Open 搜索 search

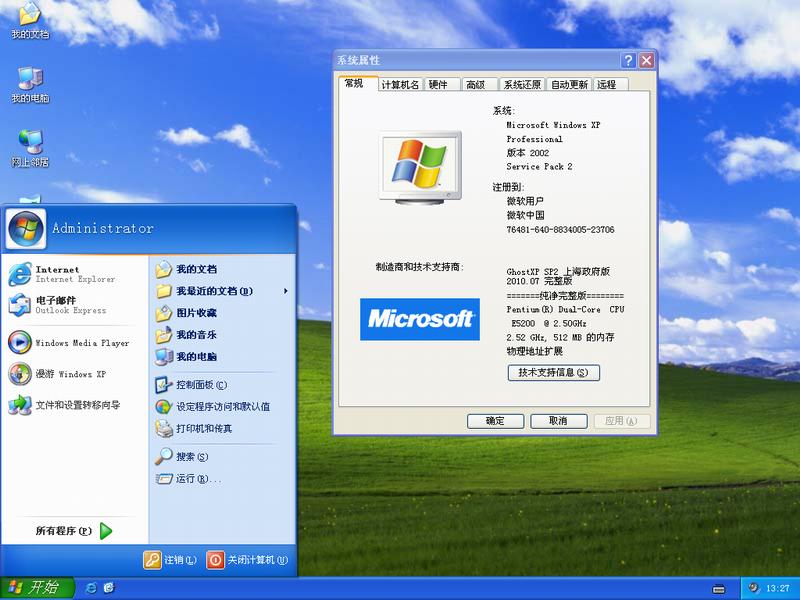(x=182, y=457)
